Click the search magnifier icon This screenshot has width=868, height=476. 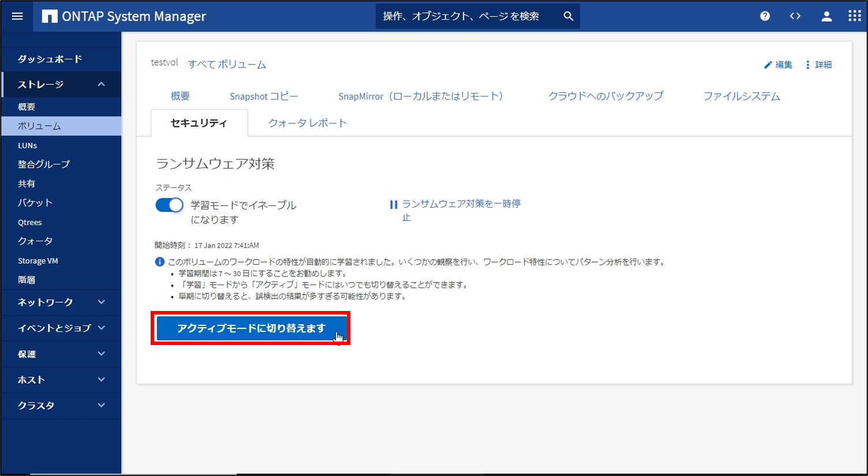click(x=568, y=16)
